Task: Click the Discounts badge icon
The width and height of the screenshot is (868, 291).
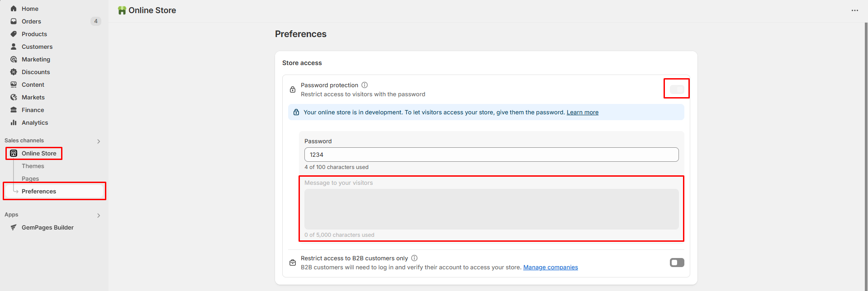Action: pos(14,72)
